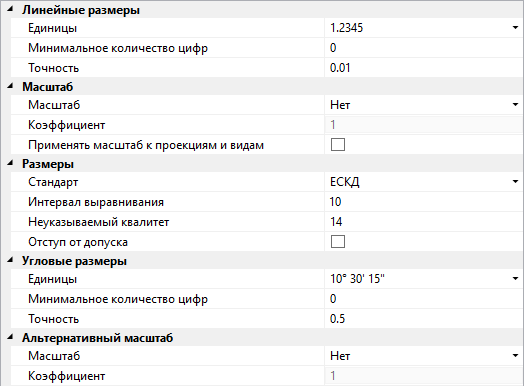Click Интервал выравнивания value 10
Viewport: 524px width, 386px height.
pyautogui.click(x=424, y=202)
